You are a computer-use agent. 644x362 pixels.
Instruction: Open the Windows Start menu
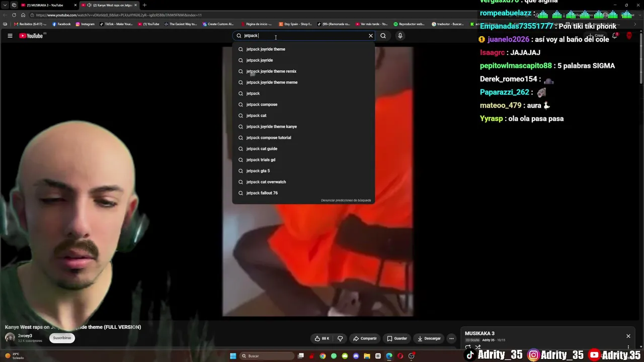point(233,356)
